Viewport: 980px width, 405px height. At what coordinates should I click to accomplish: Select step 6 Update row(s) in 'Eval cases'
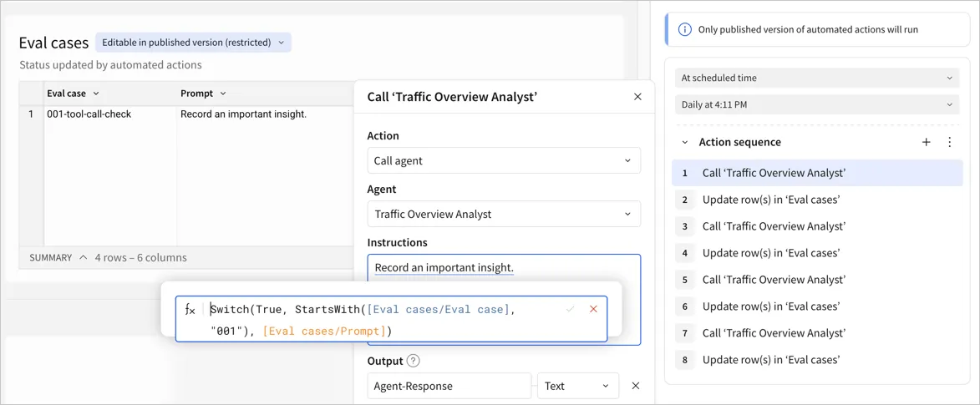(x=817, y=306)
